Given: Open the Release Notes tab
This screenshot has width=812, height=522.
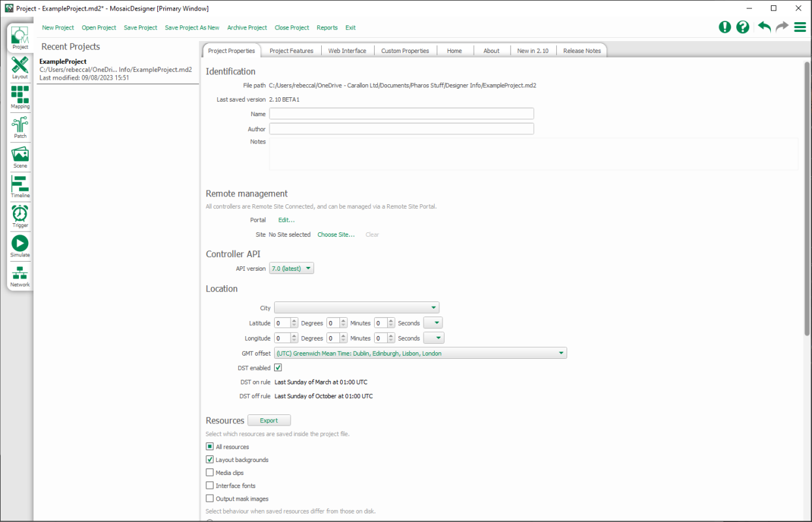Looking at the screenshot, I should 582,51.
